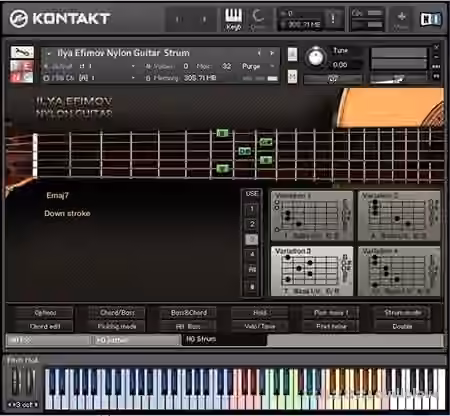Click the instrument thumbnail icon below the wrench
Screen dimensions: 450x416
pos(22,71)
